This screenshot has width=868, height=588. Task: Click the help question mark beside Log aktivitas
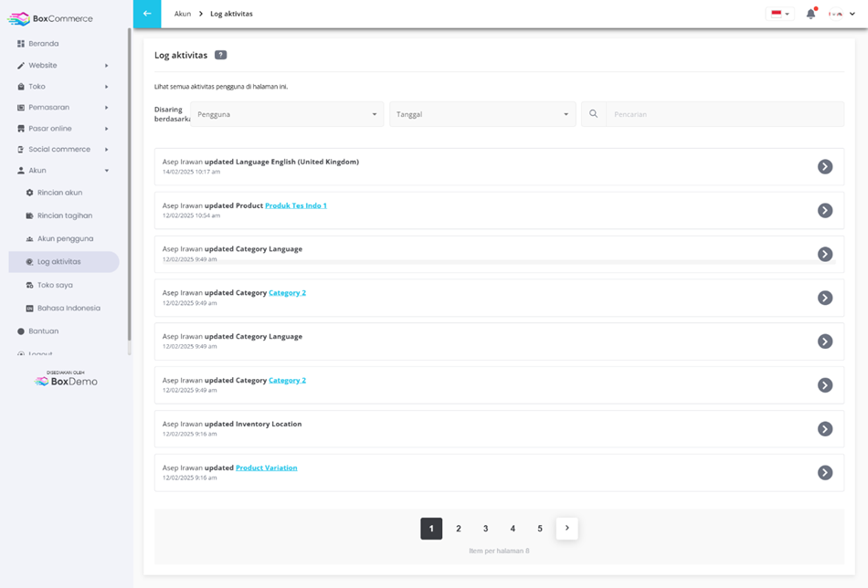tap(221, 55)
